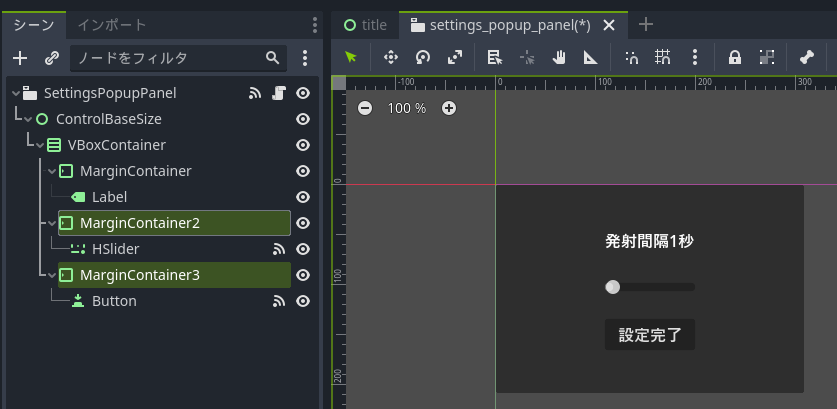Choose the Ruler mode tool
Screen dimensions: 837x409
pyautogui.click(x=590, y=57)
